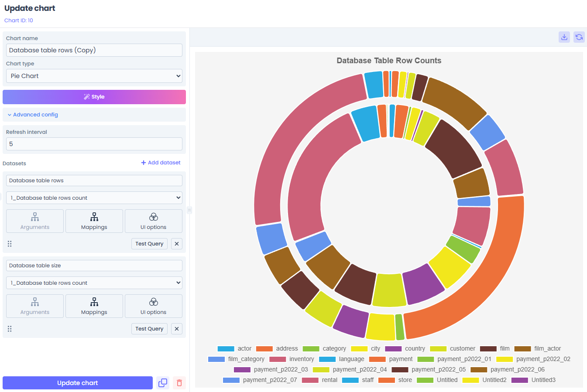Open the Style panel button

94,97
